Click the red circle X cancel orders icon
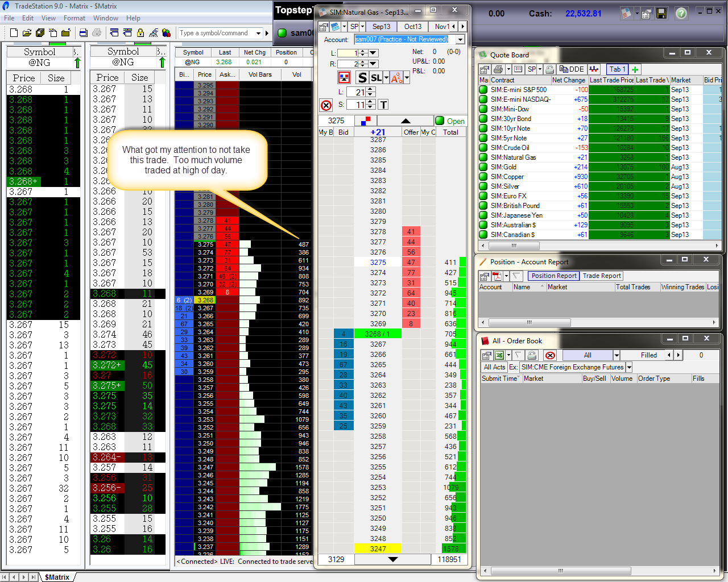728x582 pixels. [x=326, y=105]
